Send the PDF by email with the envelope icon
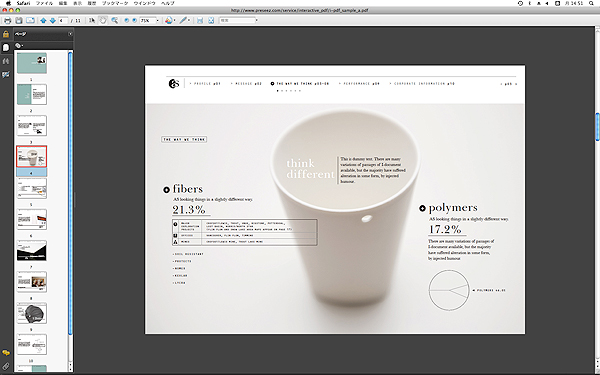This screenshot has height=375, width=600. [x=30, y=20]
